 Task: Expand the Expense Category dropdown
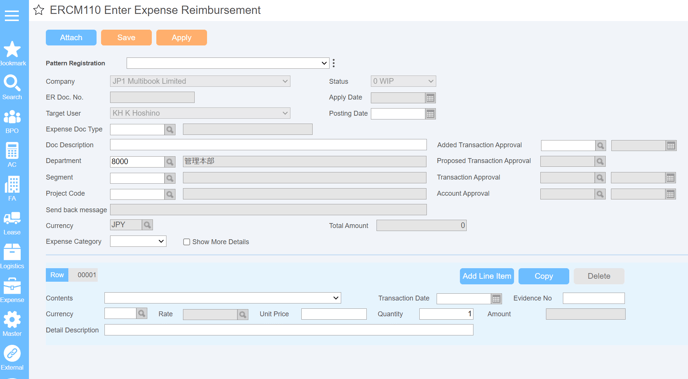[x=138, y=241]
